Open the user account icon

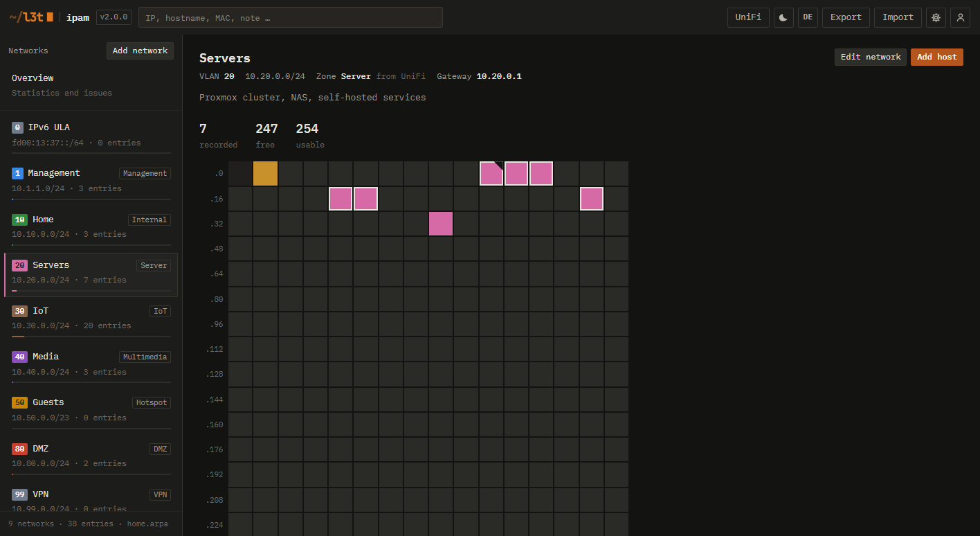tap(961, 17)
